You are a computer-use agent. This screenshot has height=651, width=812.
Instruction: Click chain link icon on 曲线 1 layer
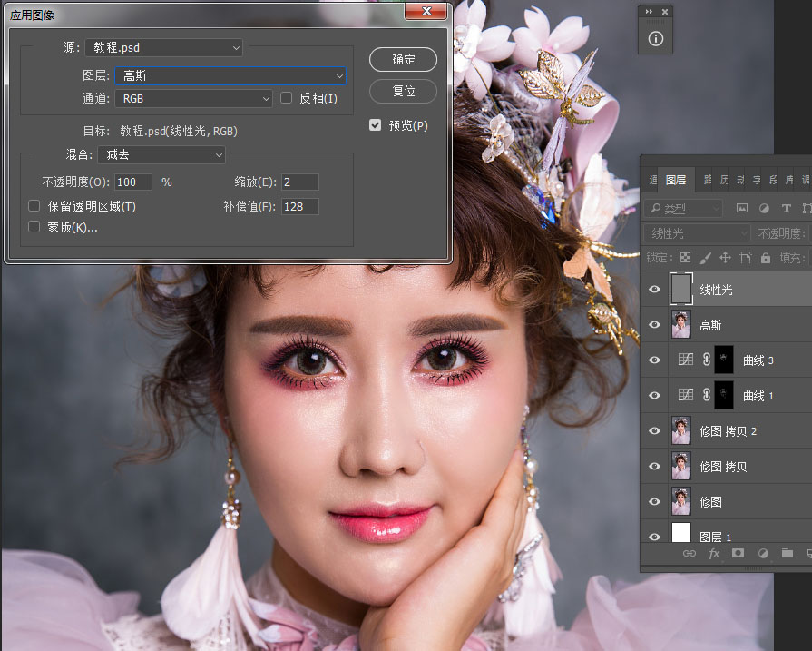707,395
